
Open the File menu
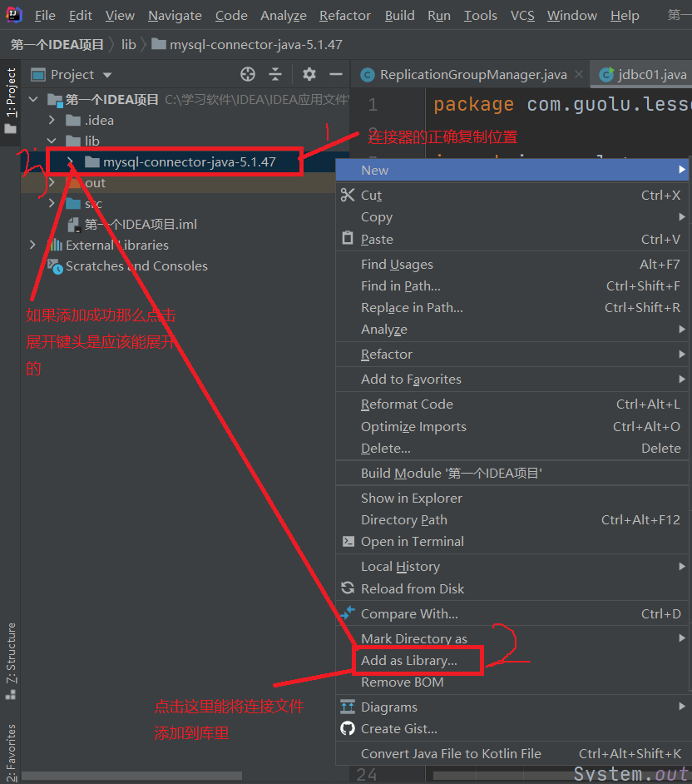pos(45,16)
